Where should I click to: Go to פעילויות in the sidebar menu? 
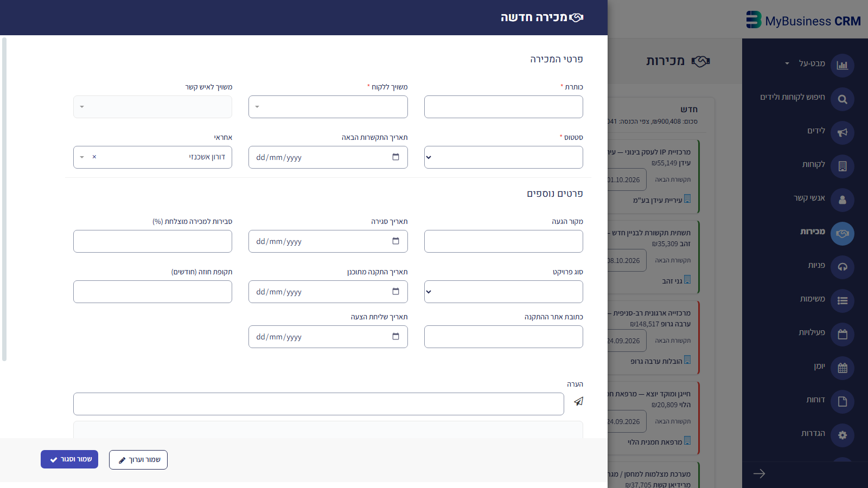pyautogui.click(x=812, y=332)
